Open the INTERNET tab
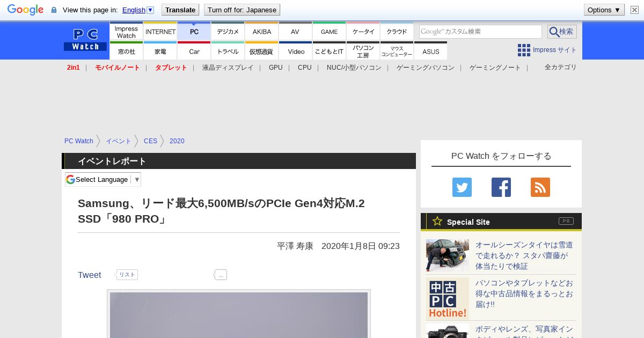Screen dimensions: 644x338 pyautogui.click(x=160, y=32)
